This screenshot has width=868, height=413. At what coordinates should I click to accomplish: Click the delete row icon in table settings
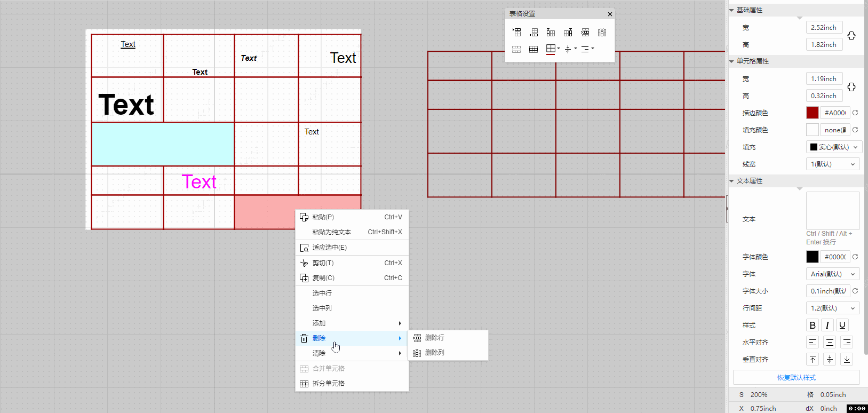click(x=585, y=33)
